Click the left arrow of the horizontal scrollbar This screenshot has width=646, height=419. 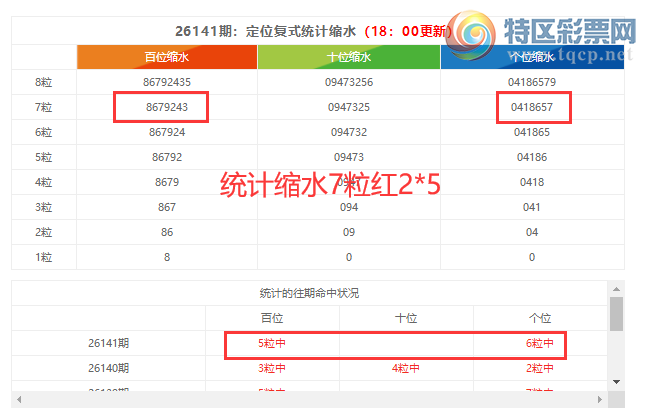tap(19, 399)
